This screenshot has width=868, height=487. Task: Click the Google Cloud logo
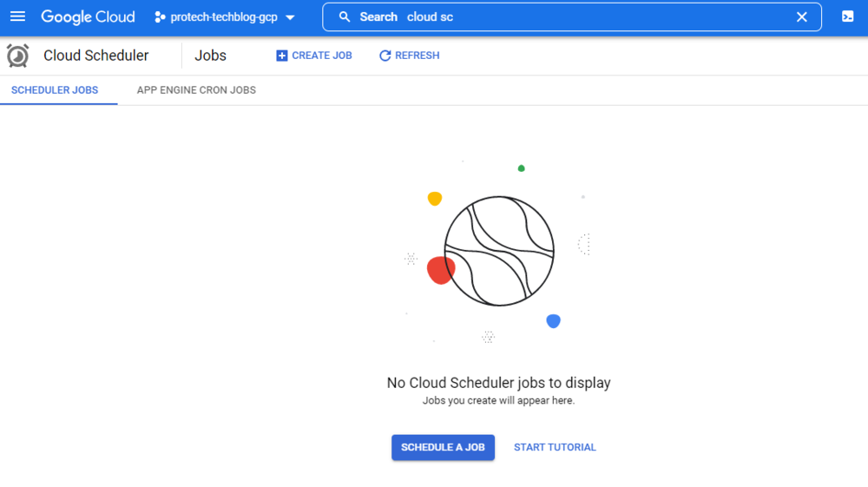point(88,16)
